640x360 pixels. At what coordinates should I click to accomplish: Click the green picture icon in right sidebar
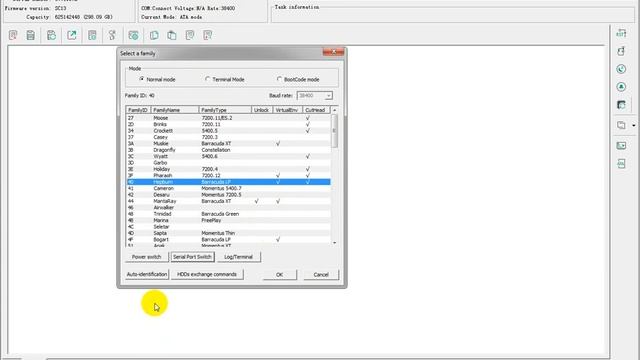pos(621,145)
